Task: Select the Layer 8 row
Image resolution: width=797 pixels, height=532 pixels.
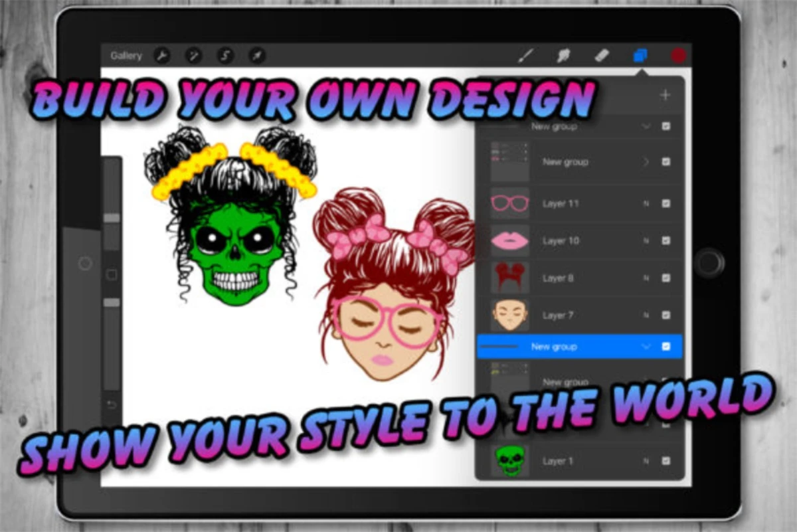Action: tap(578, 278)
